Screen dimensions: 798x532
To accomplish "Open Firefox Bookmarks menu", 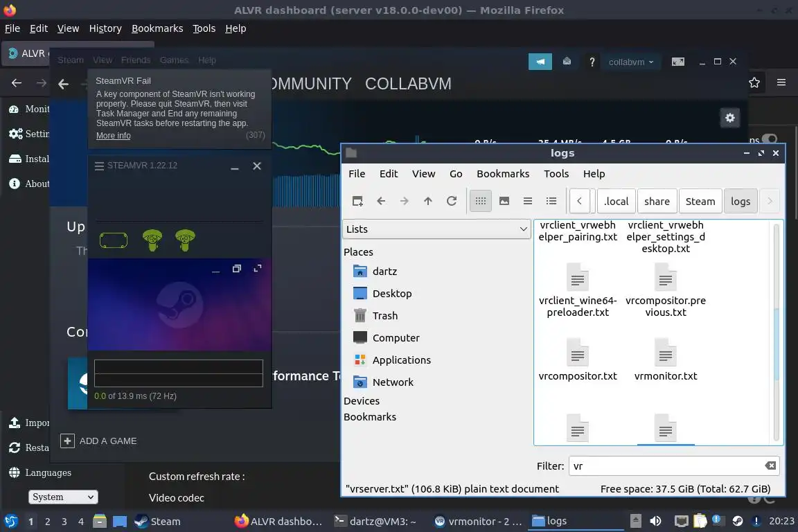I will [x=157, y=28].
